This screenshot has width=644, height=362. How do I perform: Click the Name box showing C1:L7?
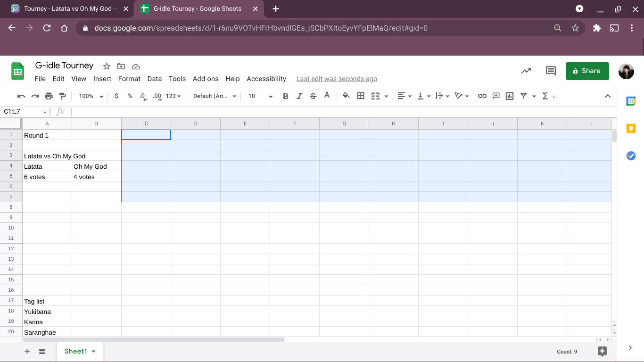pyautogui.click(x=25, y=112)
